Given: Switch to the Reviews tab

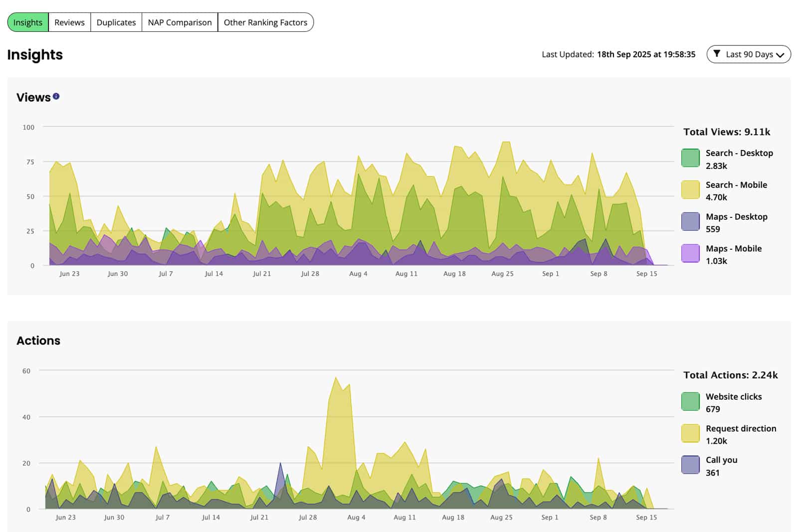Looking at the screenshot, I should (x=69, y=22).
